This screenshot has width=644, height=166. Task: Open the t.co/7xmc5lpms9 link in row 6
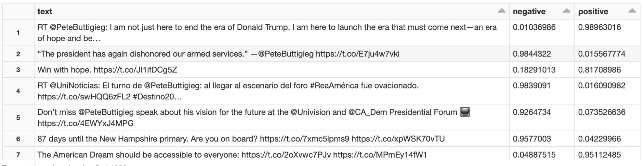[304, 139]
